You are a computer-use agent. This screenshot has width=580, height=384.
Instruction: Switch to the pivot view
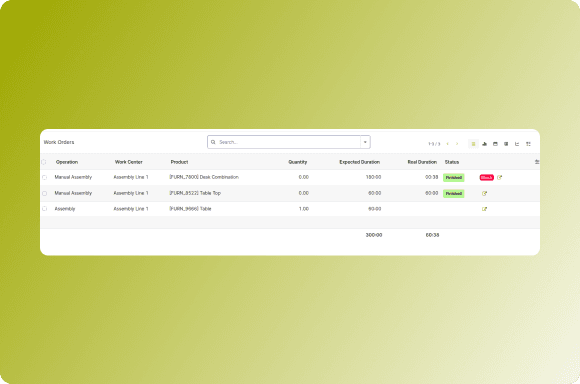(x=506, y=144)
